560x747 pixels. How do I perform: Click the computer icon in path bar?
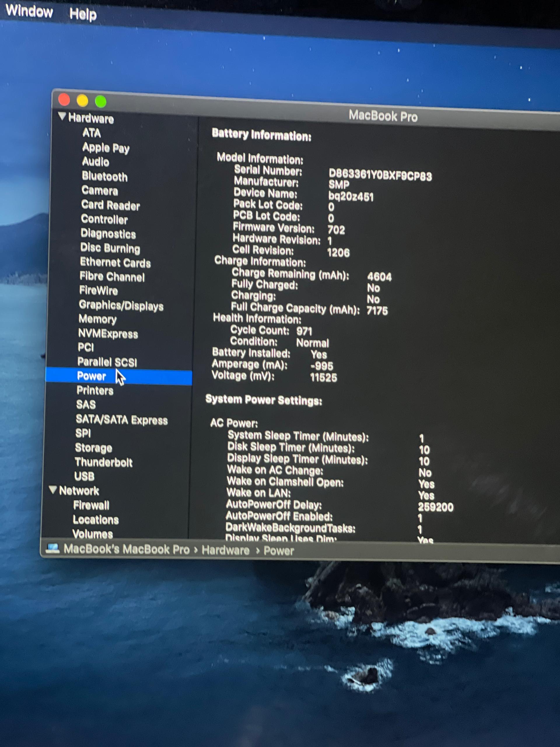52,548
